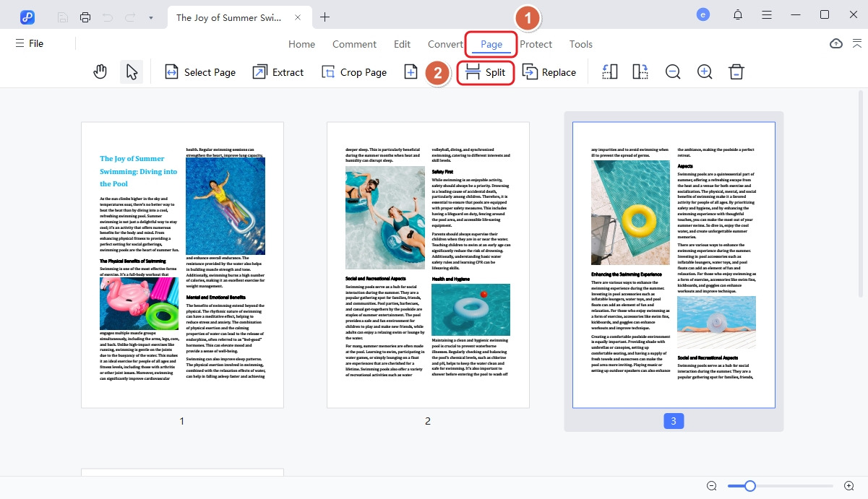Click the Insert page icon

pyautogui.click(x=411, y=71)
